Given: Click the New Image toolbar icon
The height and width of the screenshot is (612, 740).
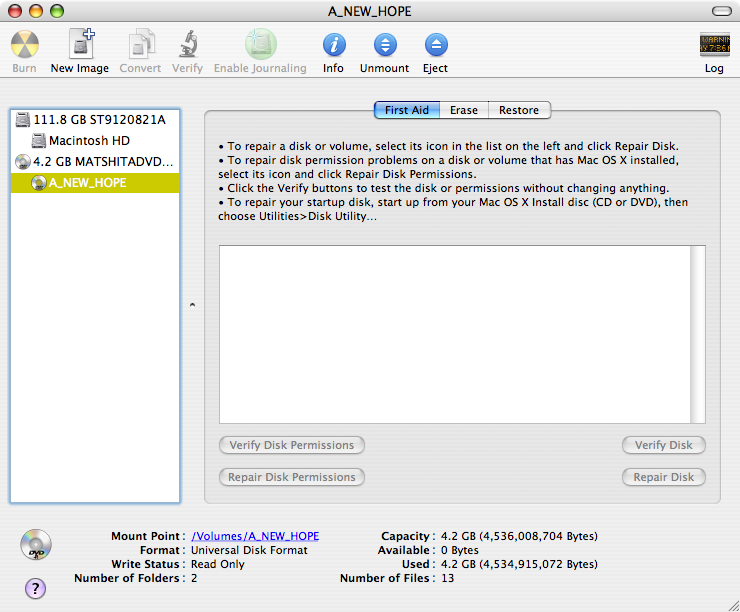Looking at the screenshot, I should 80,46.
